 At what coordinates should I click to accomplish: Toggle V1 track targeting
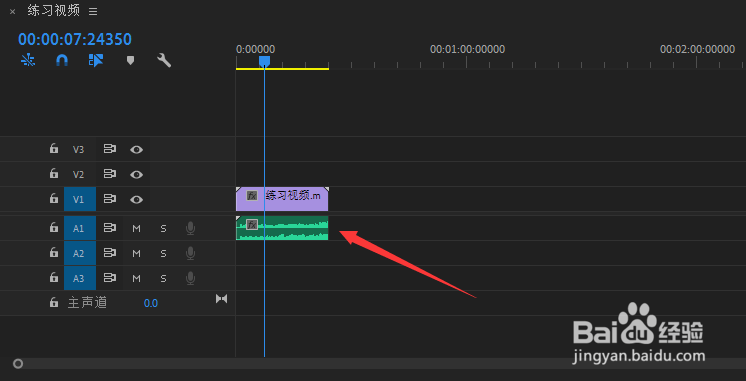tap(80, 199)
